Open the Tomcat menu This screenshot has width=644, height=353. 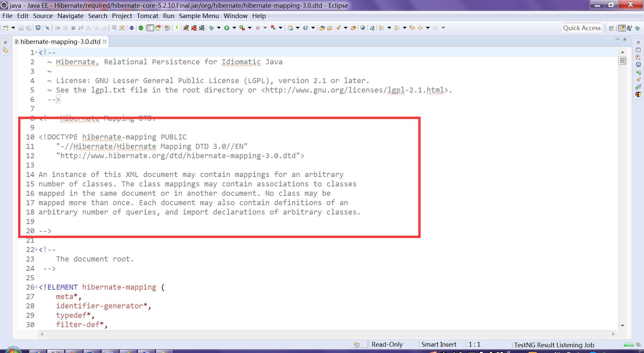pos(147,16)
